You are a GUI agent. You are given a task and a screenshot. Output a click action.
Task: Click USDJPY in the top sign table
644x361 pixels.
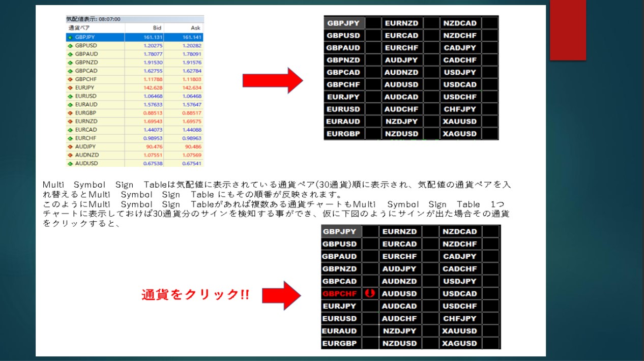pyautogui.click(x=460, y=72)
